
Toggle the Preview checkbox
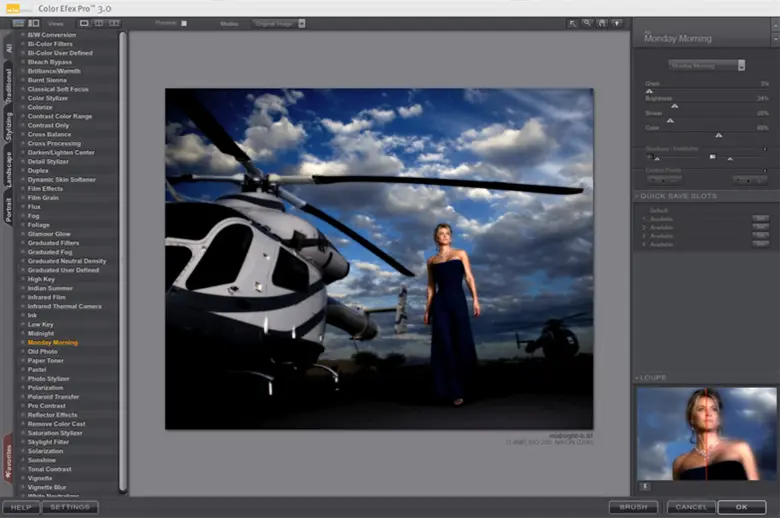click(x=184, y=23)
